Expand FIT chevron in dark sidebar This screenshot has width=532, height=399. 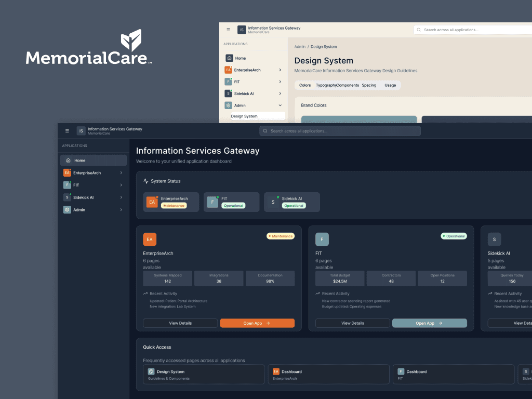point(121,185)
